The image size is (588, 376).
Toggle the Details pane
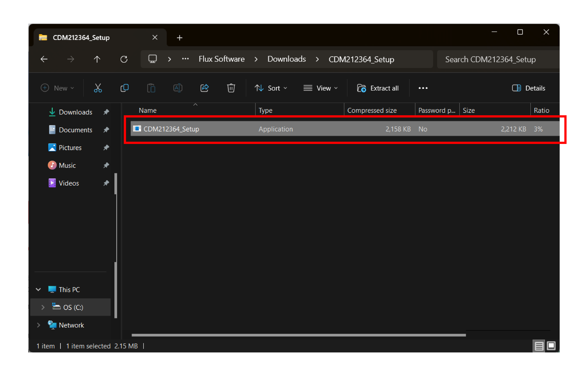528,88
